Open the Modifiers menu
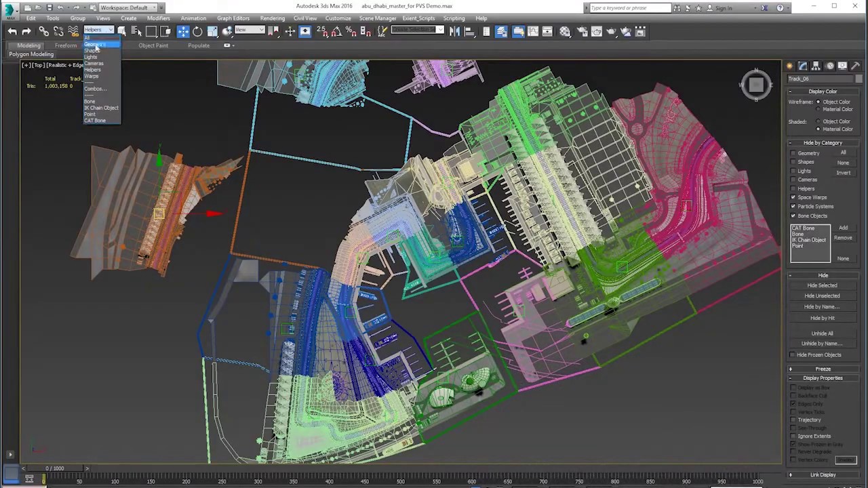The image size is (868, 488). coord(158,18)
